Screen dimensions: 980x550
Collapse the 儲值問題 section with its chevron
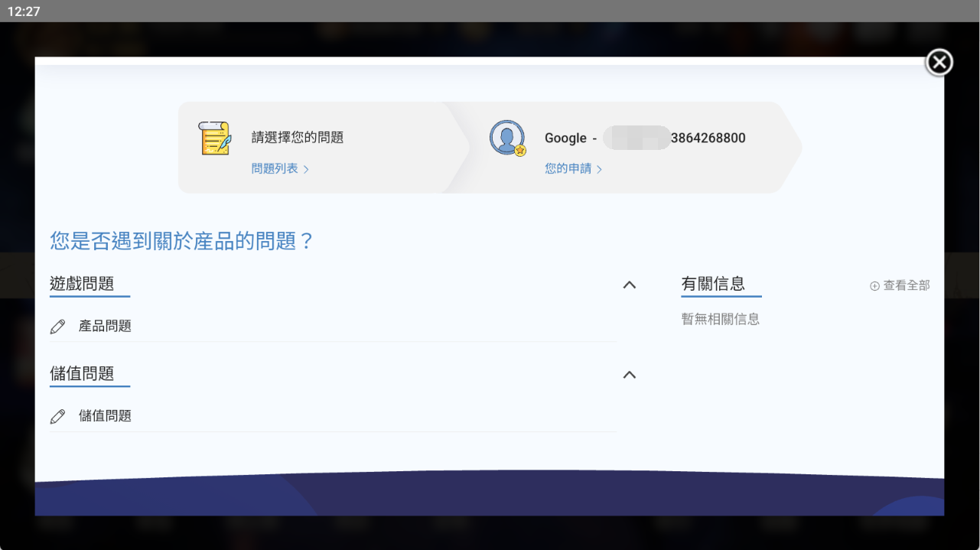click(x=629, y=375)
